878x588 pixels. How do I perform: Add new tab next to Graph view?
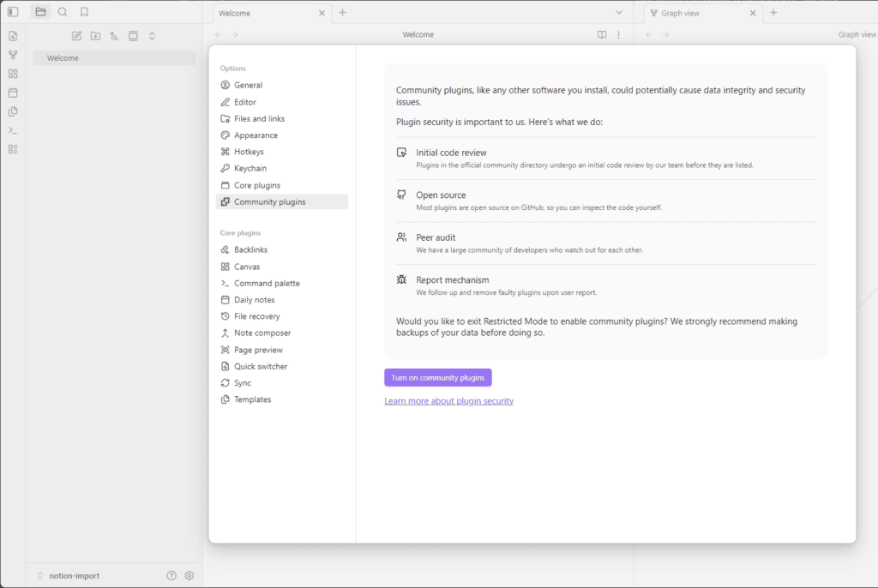click(x=774, y=12)
